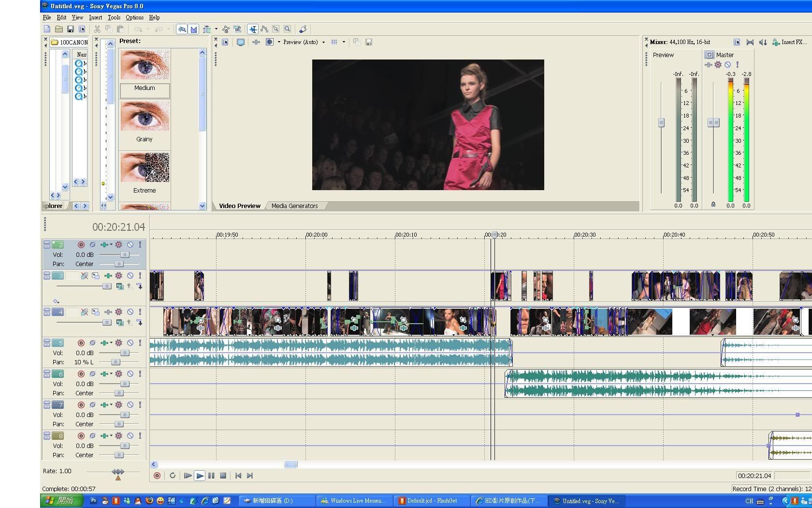The height and width of the screenshot is (508, 812).
Task: Select the Zoom magnifier edit tool
Action: click(x=288, y=29)
